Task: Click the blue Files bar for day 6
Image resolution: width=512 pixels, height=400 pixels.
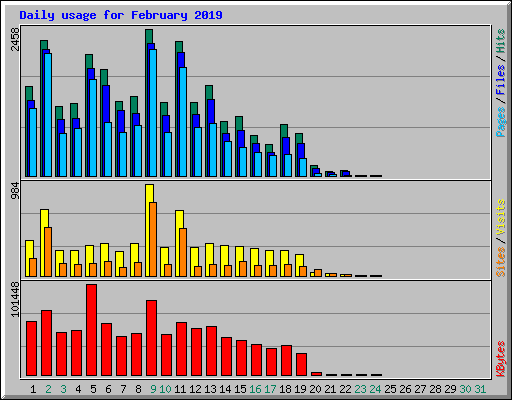Action: tap(106, 104)
